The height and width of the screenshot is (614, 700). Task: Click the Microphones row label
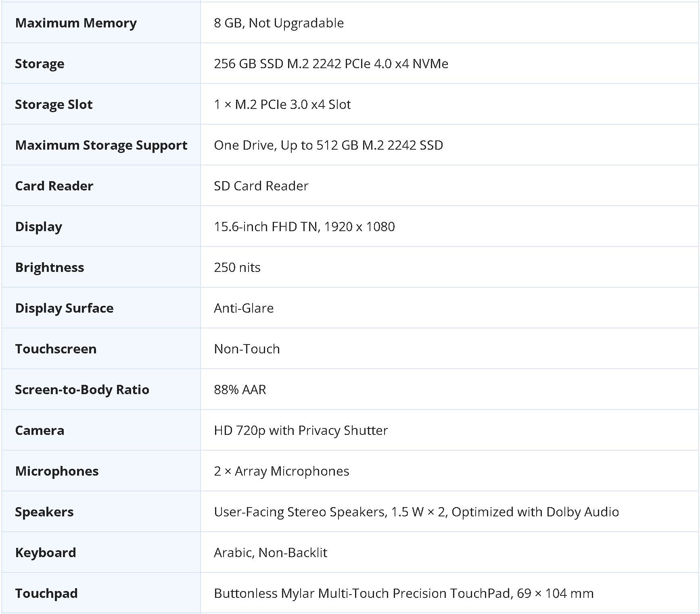coord(57,471)
